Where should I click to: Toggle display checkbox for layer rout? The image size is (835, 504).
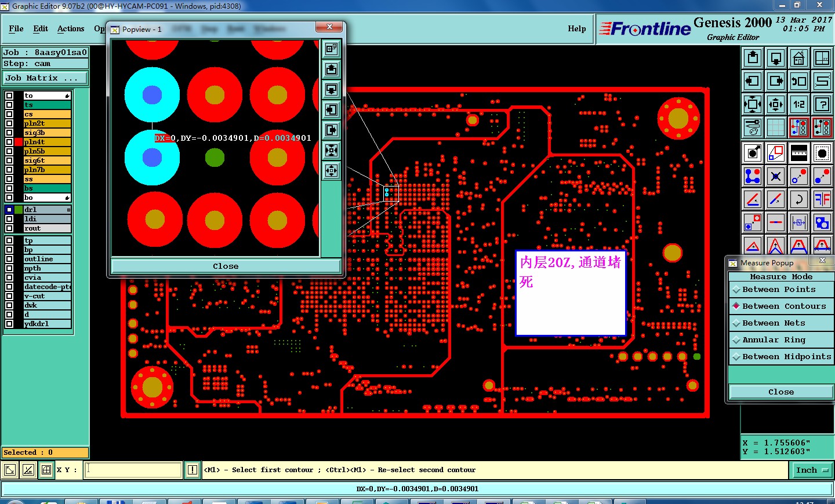[x=9, y=228]
